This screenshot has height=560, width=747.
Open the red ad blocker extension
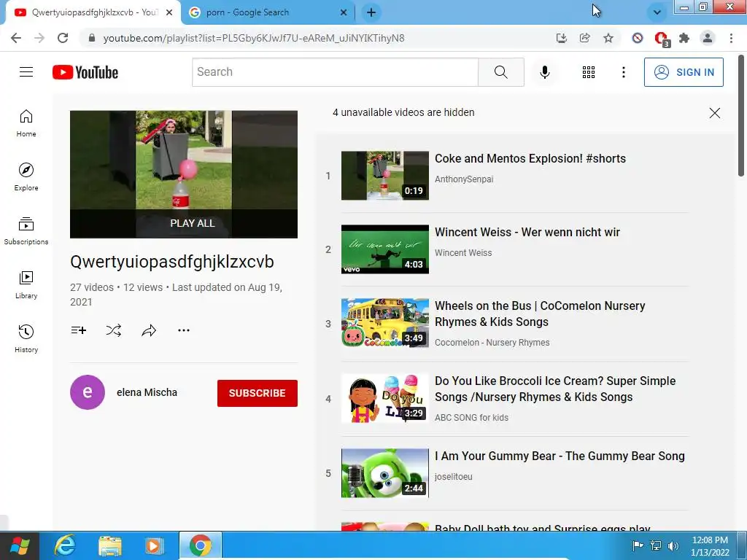[662, 39]
